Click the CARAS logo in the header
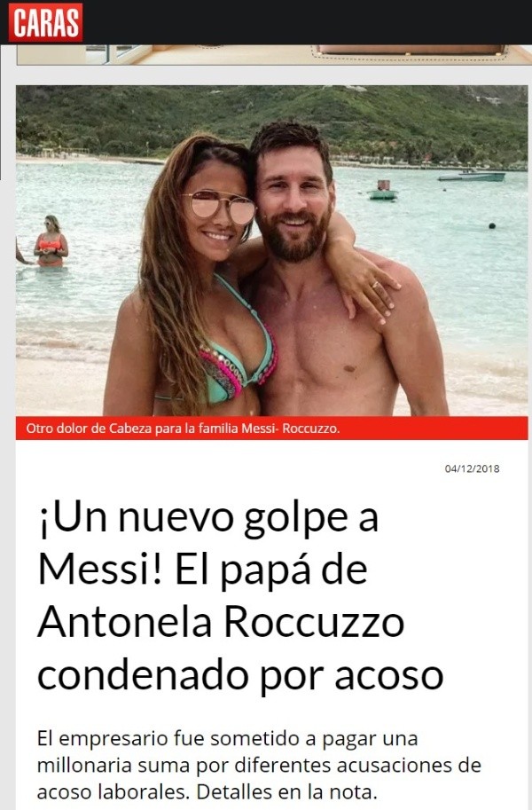 45,22
